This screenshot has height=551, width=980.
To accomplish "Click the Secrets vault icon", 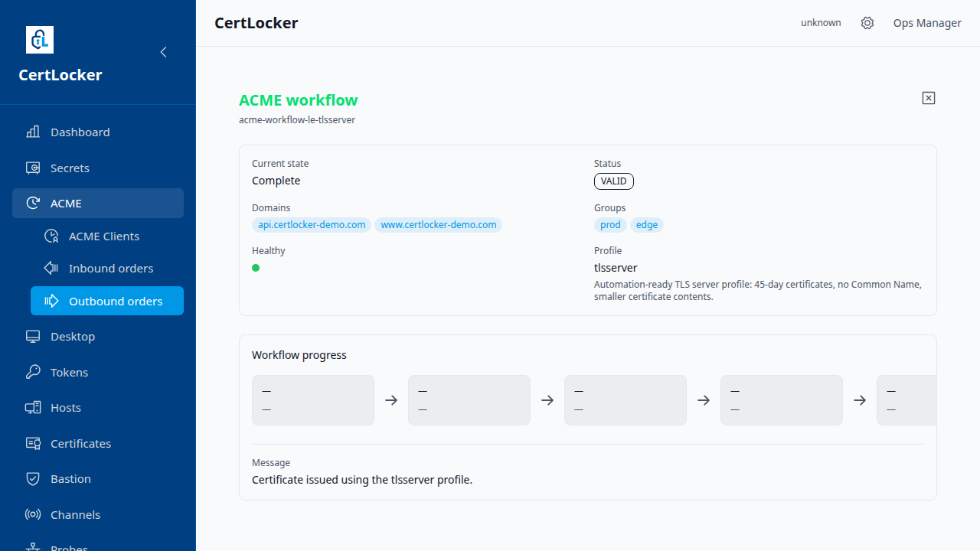I will coord(33,168).
